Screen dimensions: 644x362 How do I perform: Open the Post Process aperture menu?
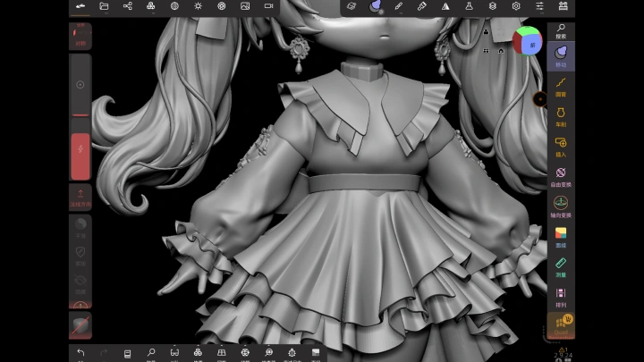click(x=222, y=6)
